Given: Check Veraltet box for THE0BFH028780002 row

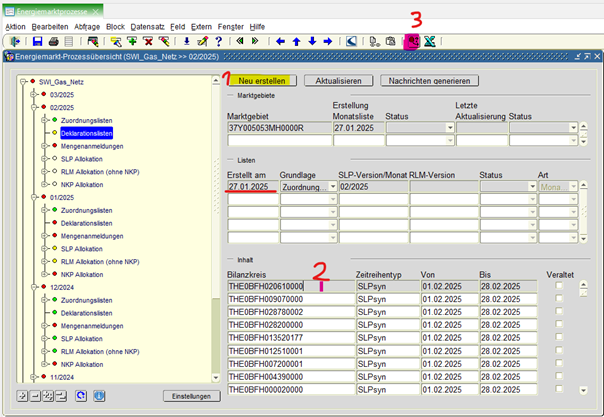Looking at the screenshot, I should pyautogui.click(x=559, y=312).
